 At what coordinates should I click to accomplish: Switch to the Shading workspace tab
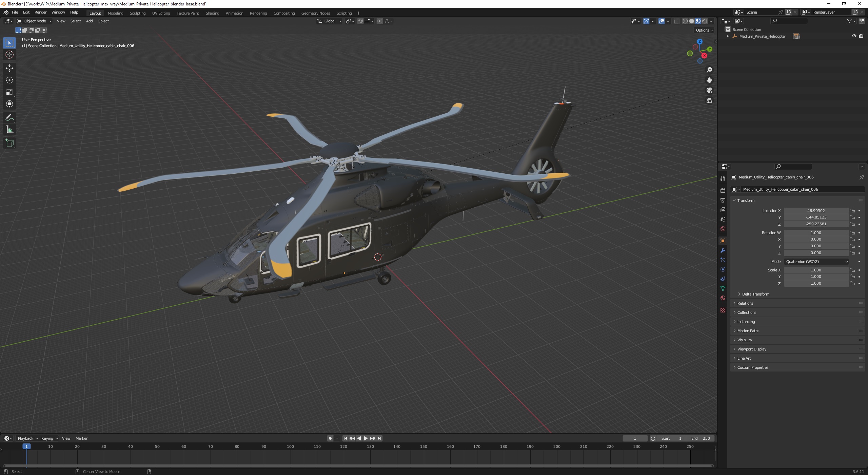pyautogui.click(x=212, y=13)
